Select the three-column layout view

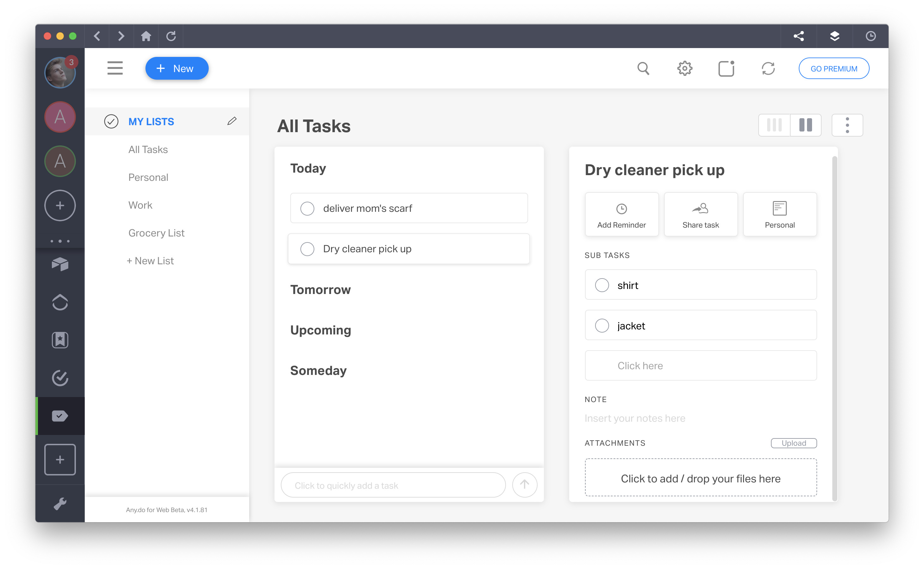click(774, 125)
